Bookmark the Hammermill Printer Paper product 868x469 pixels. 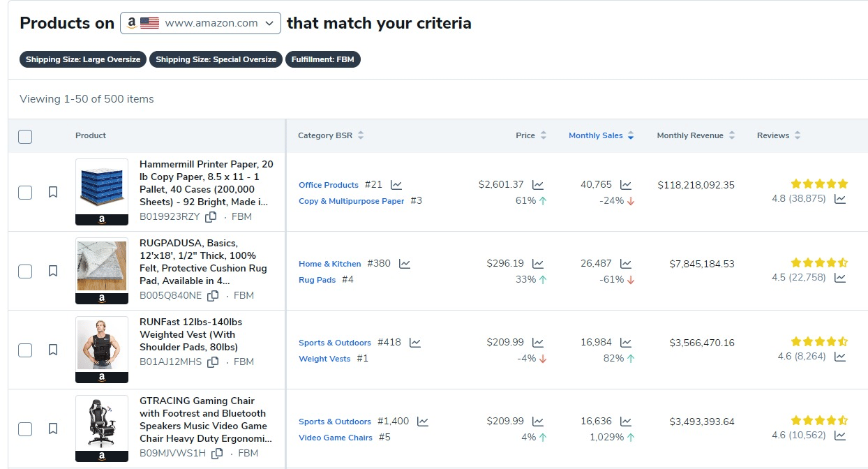53,192
